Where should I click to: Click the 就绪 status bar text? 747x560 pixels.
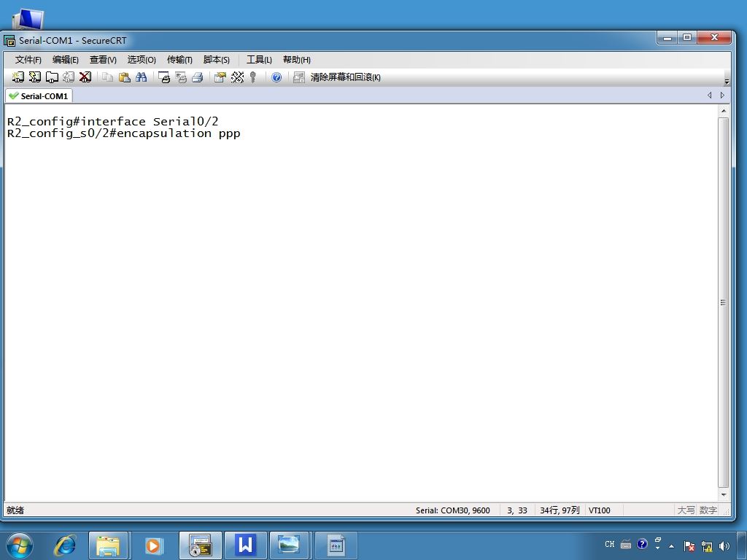pyautogui.click(x=15, y=510)
